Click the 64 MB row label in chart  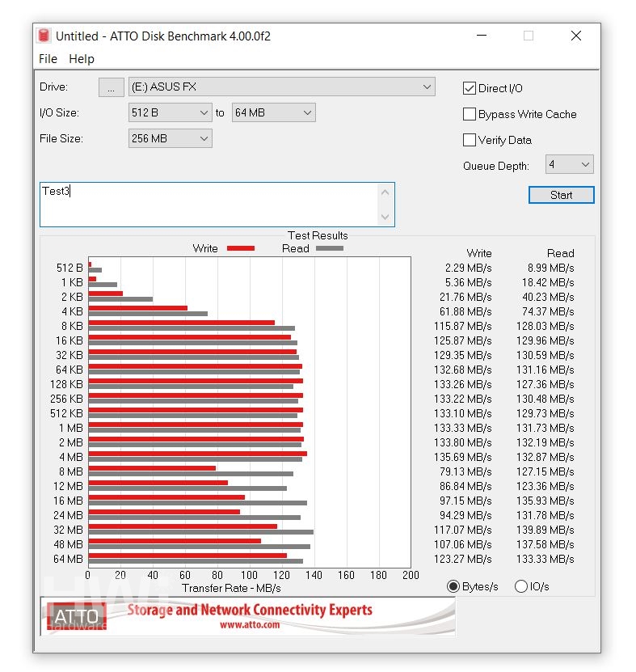pos(68,559)
